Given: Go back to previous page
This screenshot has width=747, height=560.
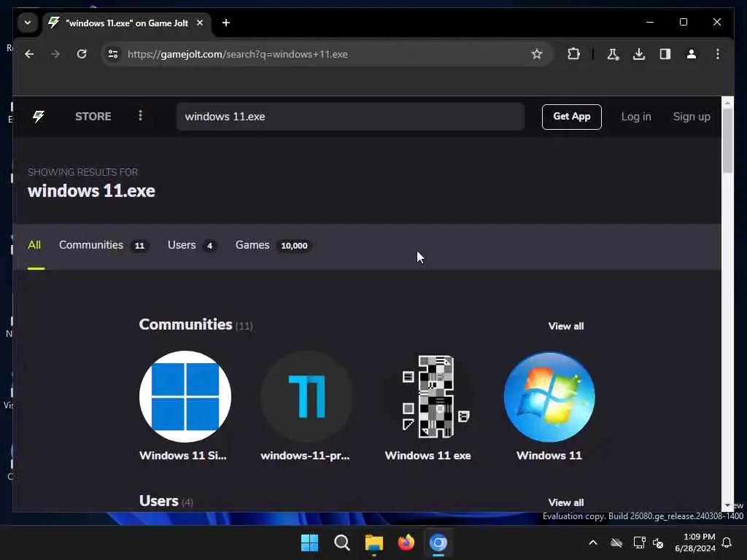Looking at the screenshot, I should pyautogui.click(x=29, y=54).
